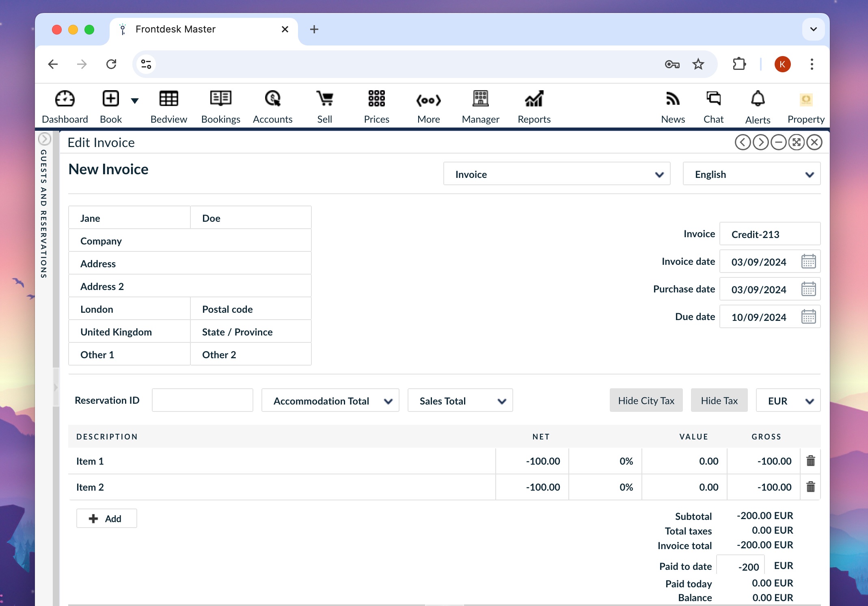Edit the invoice number Credit-213
This screenshot has width=868, height=606.
click(x=770, y=234)
